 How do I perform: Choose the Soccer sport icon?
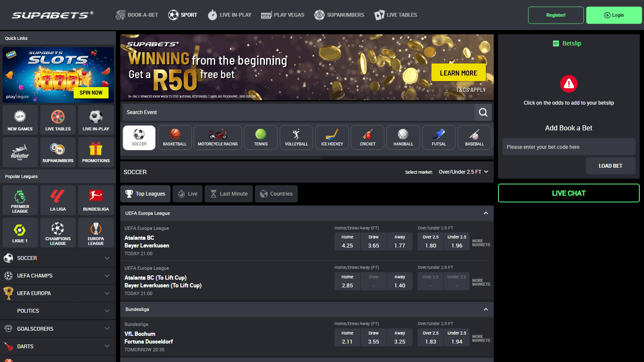(139, 138)
